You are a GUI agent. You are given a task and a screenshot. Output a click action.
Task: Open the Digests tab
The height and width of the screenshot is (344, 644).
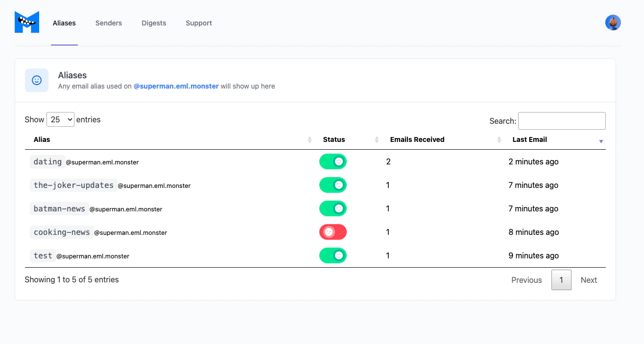point(153,23)
